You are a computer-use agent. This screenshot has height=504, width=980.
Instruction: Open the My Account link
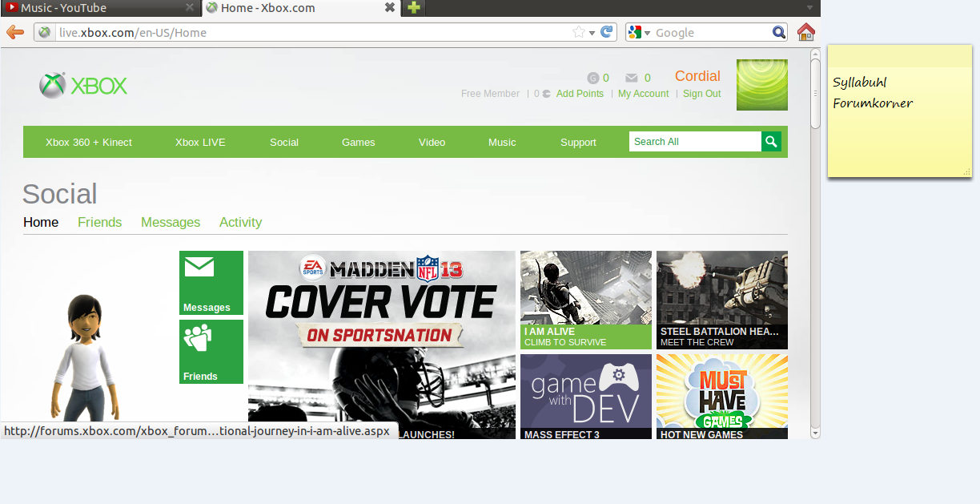coord(643,94)
